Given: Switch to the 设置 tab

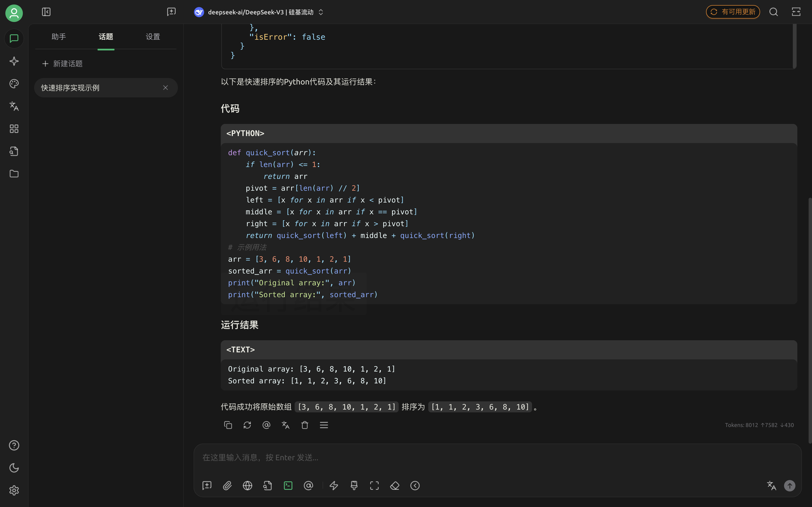Looking at the screenshot, I should point(153,37).
